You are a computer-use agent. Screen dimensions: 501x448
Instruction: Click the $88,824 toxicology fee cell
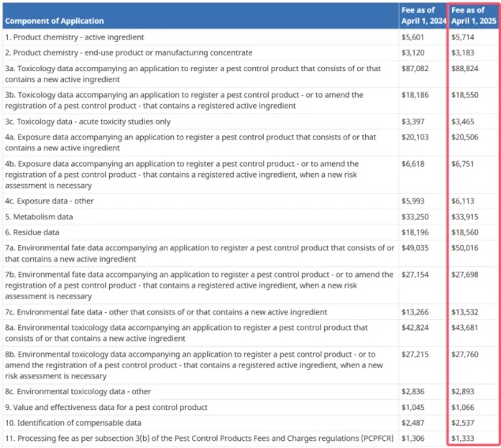(466, 68)
